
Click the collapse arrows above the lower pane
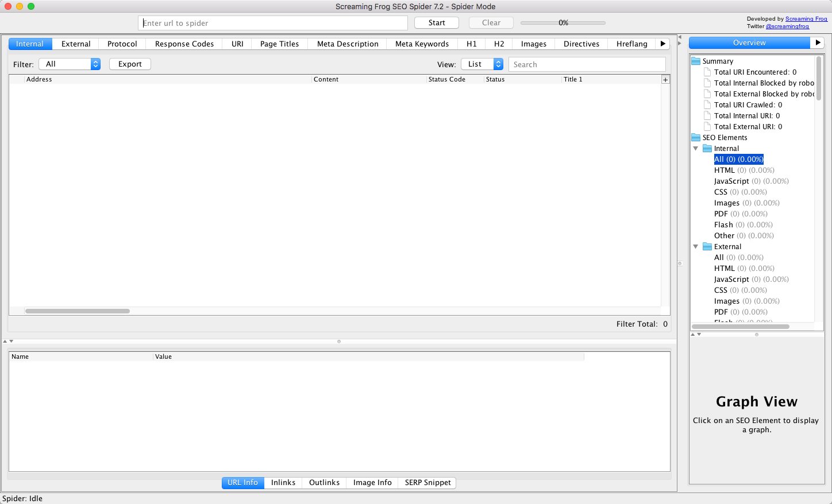8,342
